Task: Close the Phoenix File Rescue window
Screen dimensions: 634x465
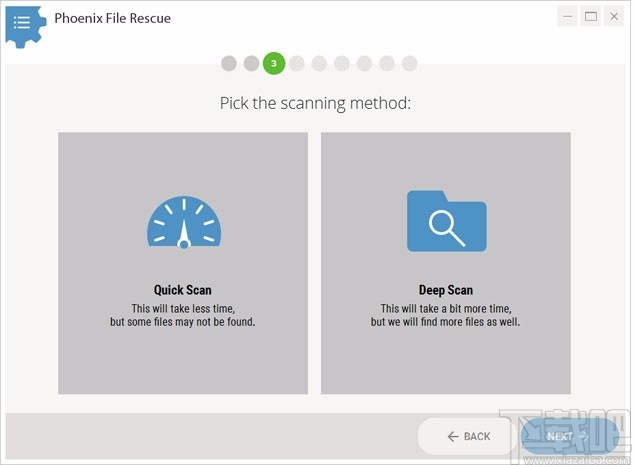Action: pos(614,16)
